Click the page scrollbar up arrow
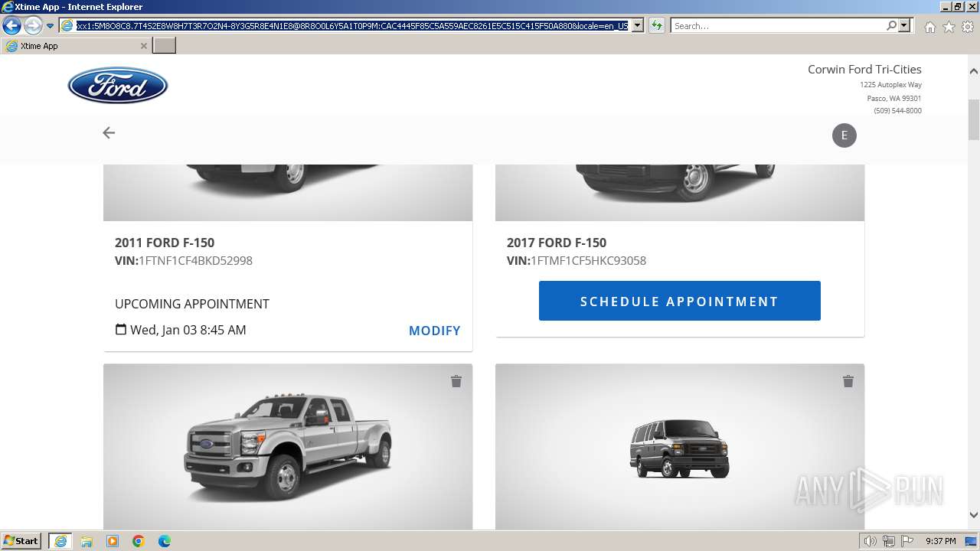The image size is (980, 551). click(x=974, y=71)
